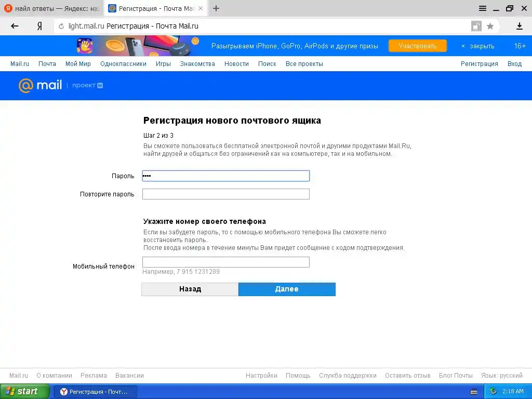The width and height of the screenshot is (532, 399).
Task: Click the protect lock icon in address bar
Action: tap(476, 26)
